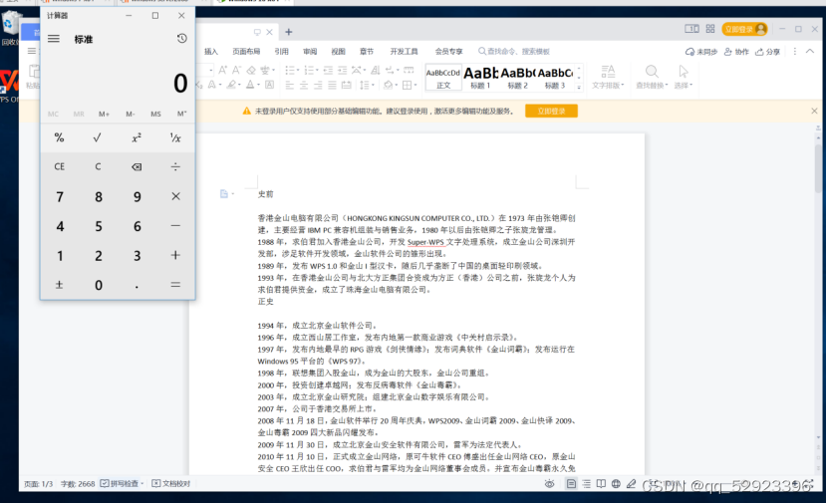Click the increase font size icon
Image resolution: width=826 pixels, height=504 pixels.
(223, 70)
